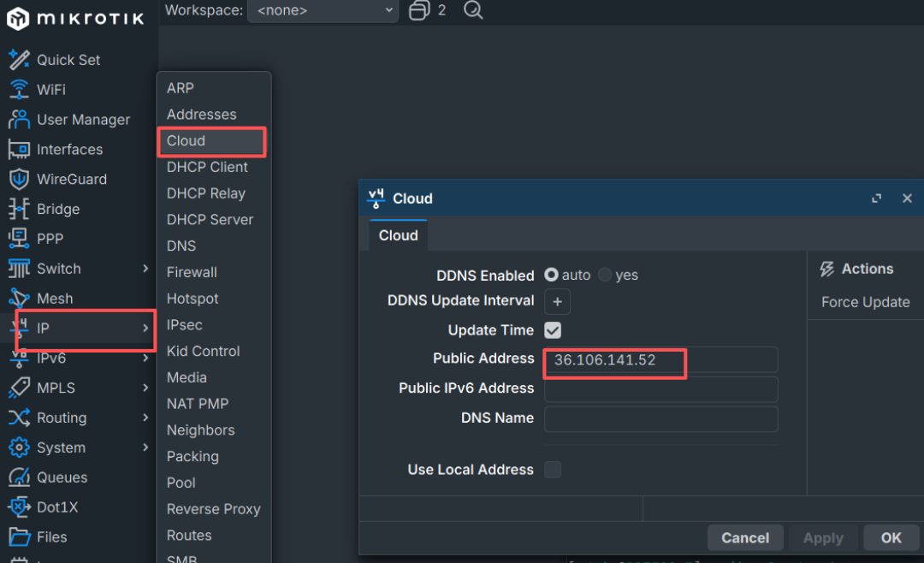The width and height of the screenshot is (924, 563).
Task: Expand the IPv6 submenu arrow
Action: 145,358
